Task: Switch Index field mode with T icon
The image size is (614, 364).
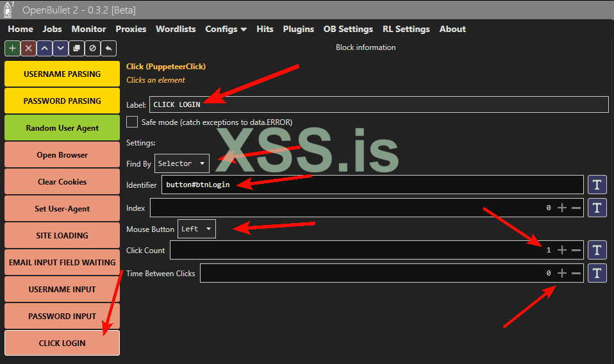Action: [597, 208]
